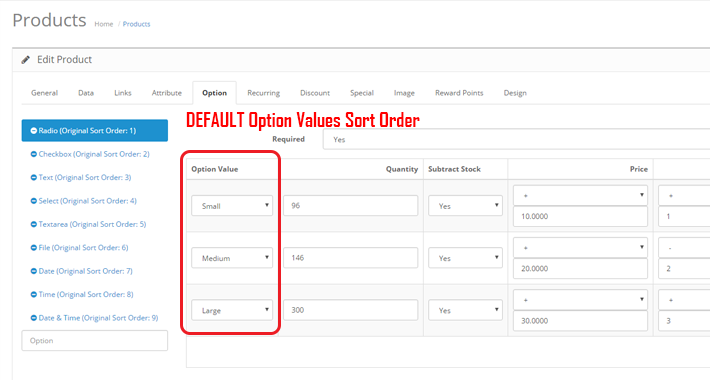Click the Products page heading
Image resolution: width=710 pixels, height=380 pixels.
click(49, 20)
